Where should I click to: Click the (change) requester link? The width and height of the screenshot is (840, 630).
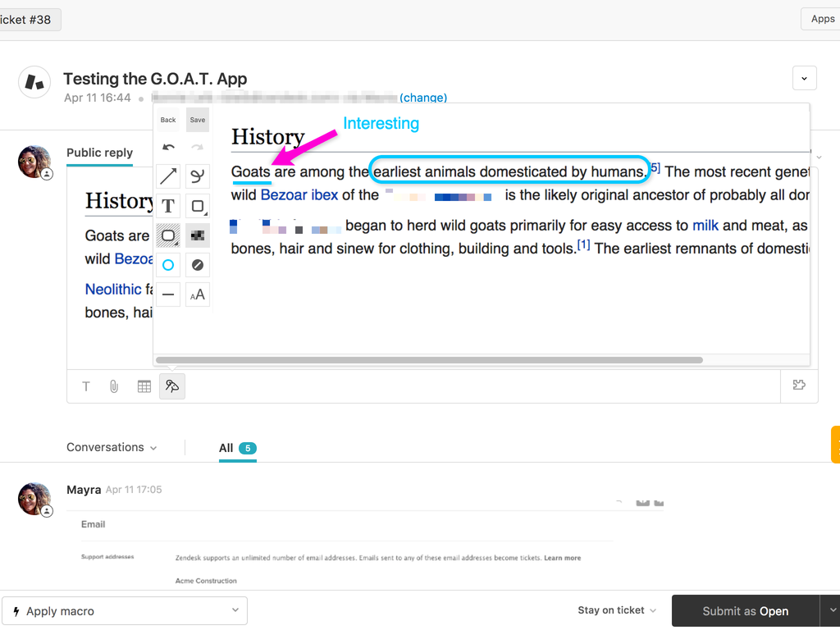[x=423, y=98]
